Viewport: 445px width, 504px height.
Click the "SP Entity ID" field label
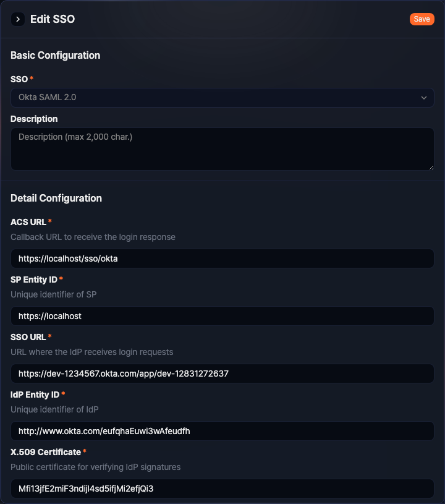click(34, 280)
